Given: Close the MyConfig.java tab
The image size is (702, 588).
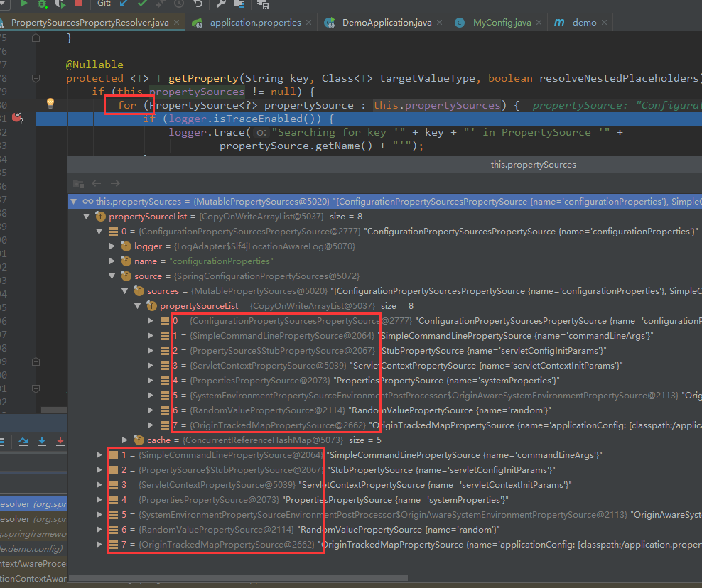Looking at the screenshot, I should click(539, 23).
